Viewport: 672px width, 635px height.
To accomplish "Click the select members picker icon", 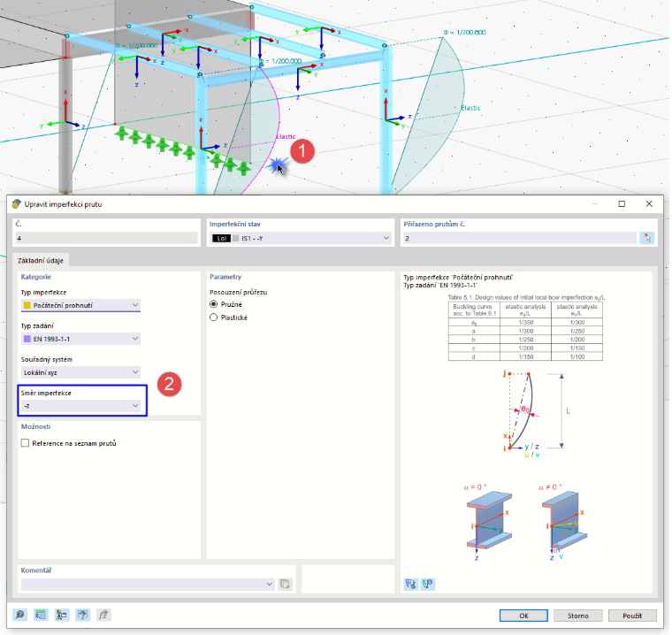I will [x=646, y=238].
